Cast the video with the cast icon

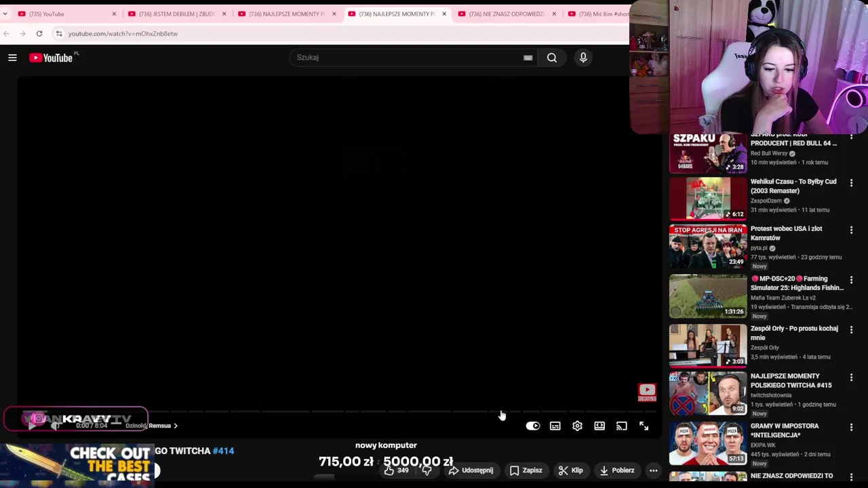point(621,426)
